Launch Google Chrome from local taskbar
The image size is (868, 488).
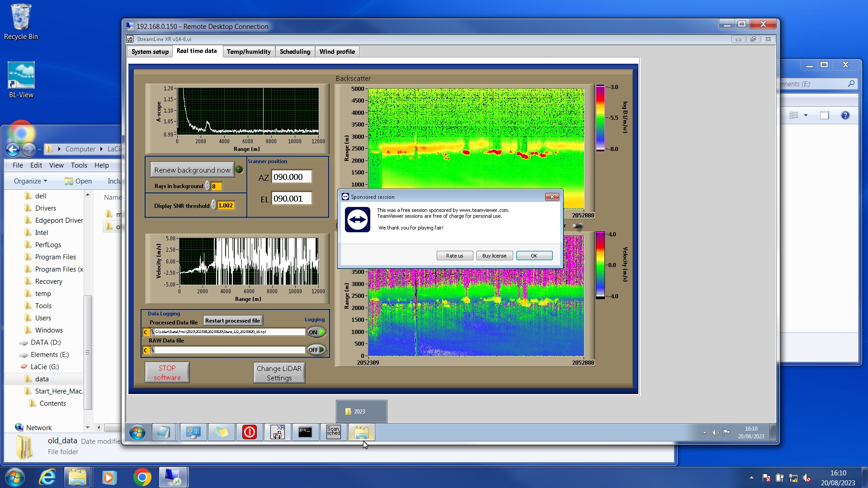[142, 478]
